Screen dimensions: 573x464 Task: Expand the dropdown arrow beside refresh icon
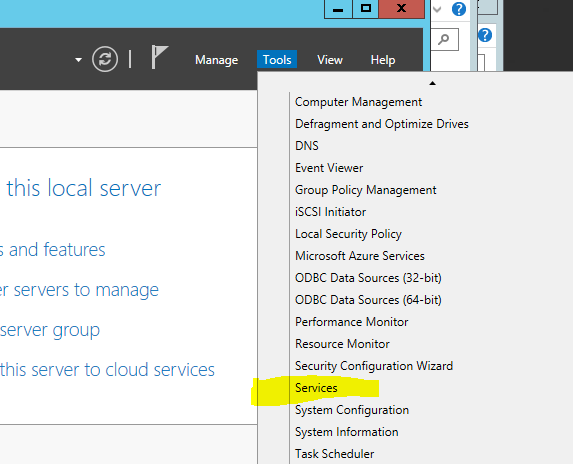[78, 60]
